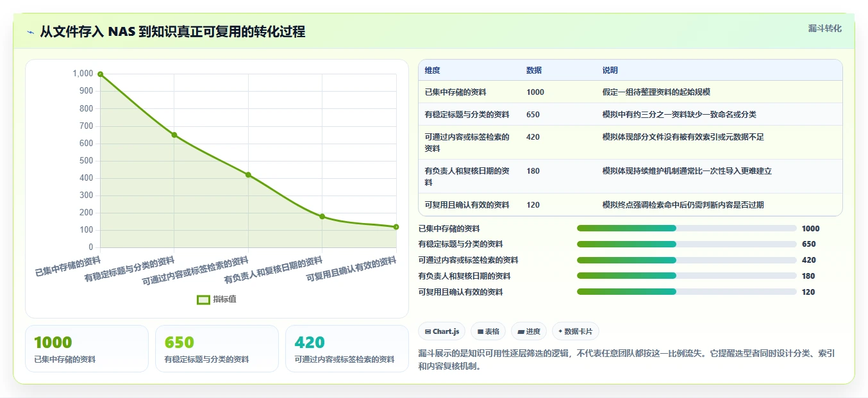
Task: Click the lightning icon before the page title
Action: tap(31, 32)
